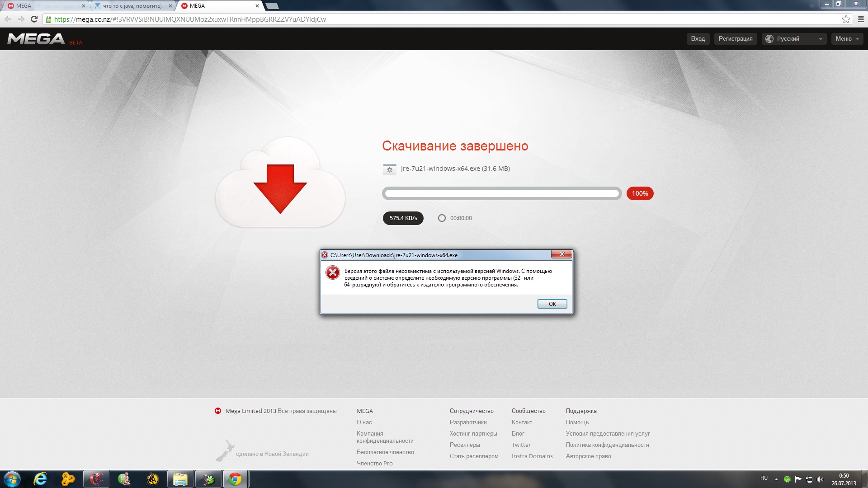The image size is (868, 488).
Task: Click the 100% progress badge
Action: (640, 193)
